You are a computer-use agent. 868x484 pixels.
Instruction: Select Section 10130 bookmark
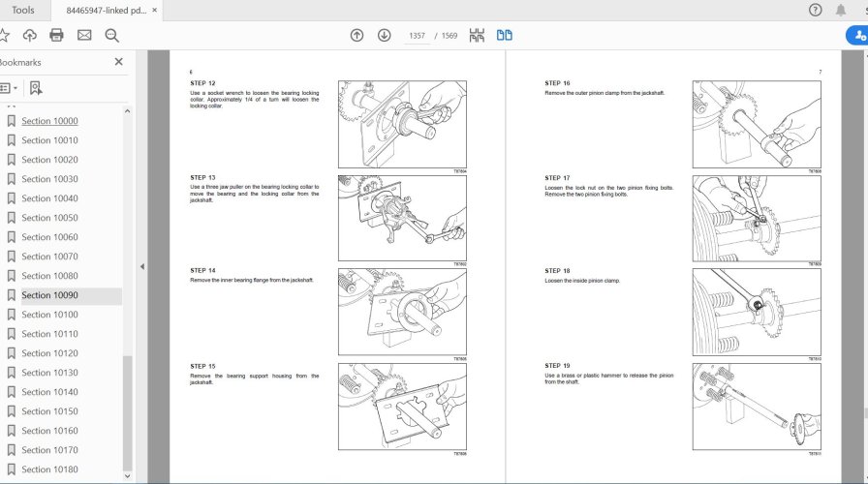tap(49, 373)
